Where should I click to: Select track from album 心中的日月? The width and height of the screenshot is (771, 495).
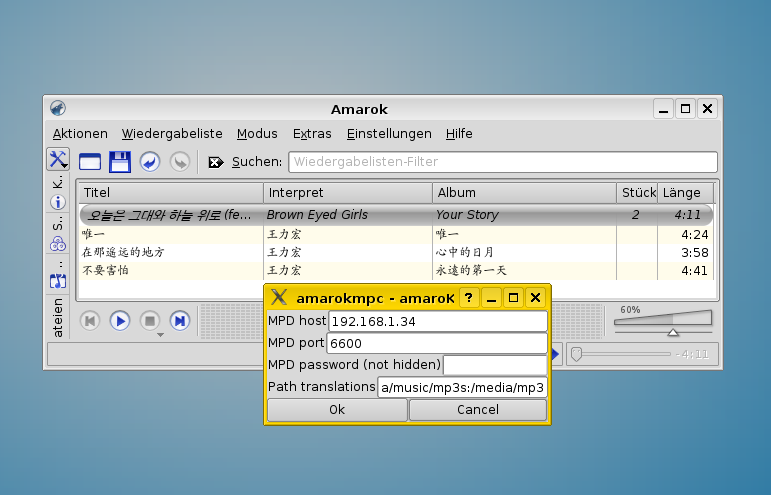tap(396, 253)
